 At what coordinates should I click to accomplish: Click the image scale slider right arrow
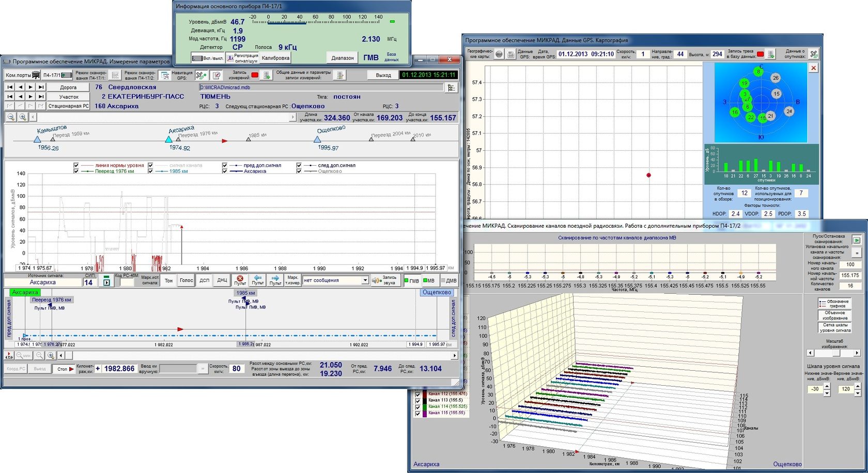[x=857, y=353]
